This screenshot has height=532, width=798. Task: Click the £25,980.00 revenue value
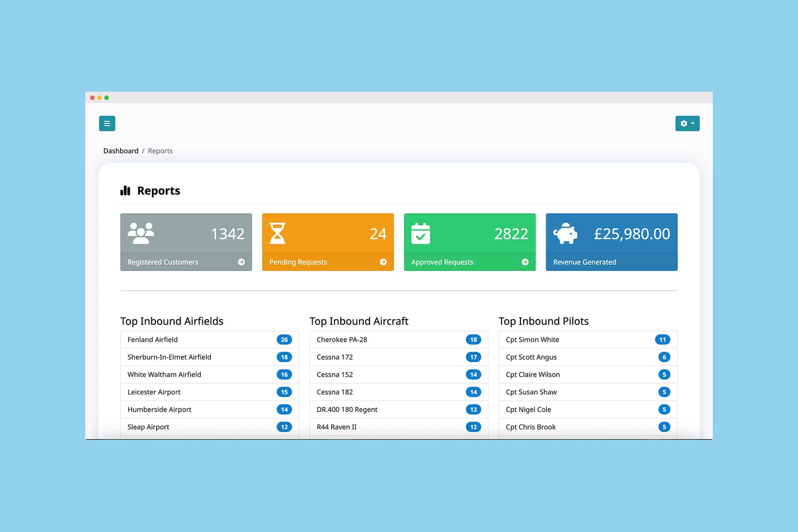pos(632,234)
